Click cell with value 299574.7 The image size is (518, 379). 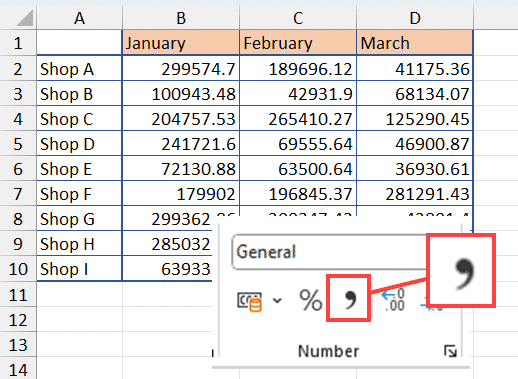181,69
